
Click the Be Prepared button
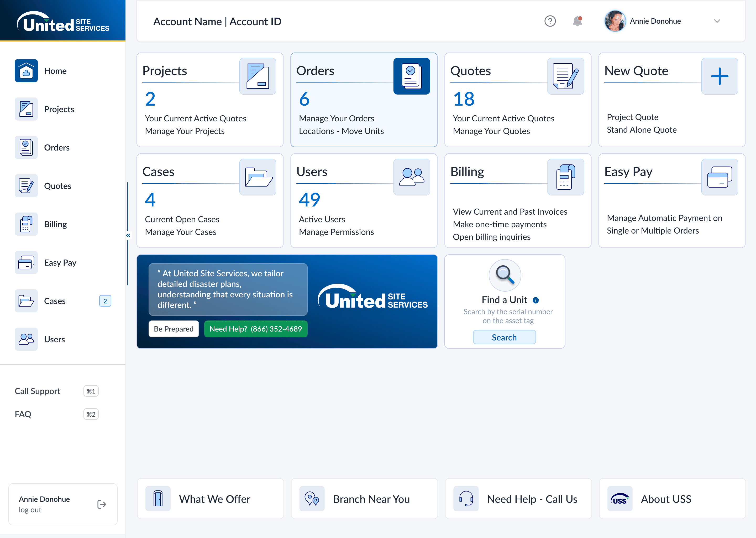coord(174,329)
